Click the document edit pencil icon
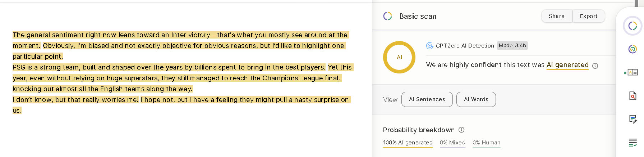The width and height of the screenshot is (644, 157). (633, 119)
